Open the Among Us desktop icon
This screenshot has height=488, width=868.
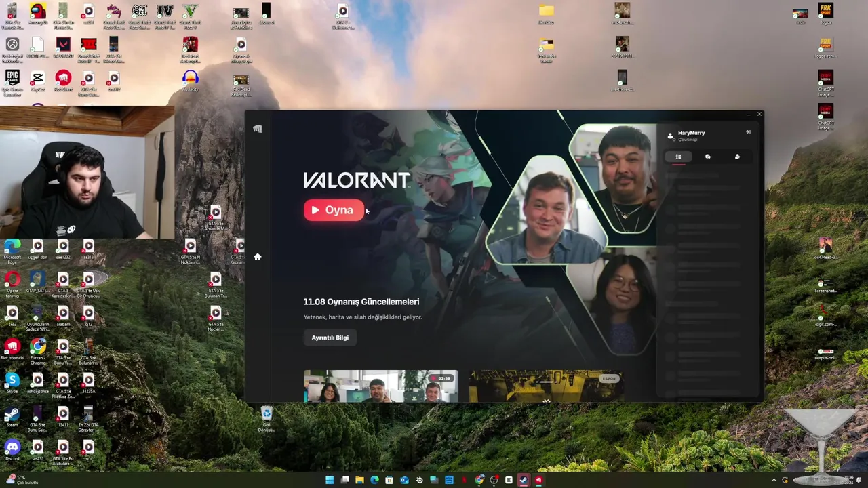click(x=38, y=15)
